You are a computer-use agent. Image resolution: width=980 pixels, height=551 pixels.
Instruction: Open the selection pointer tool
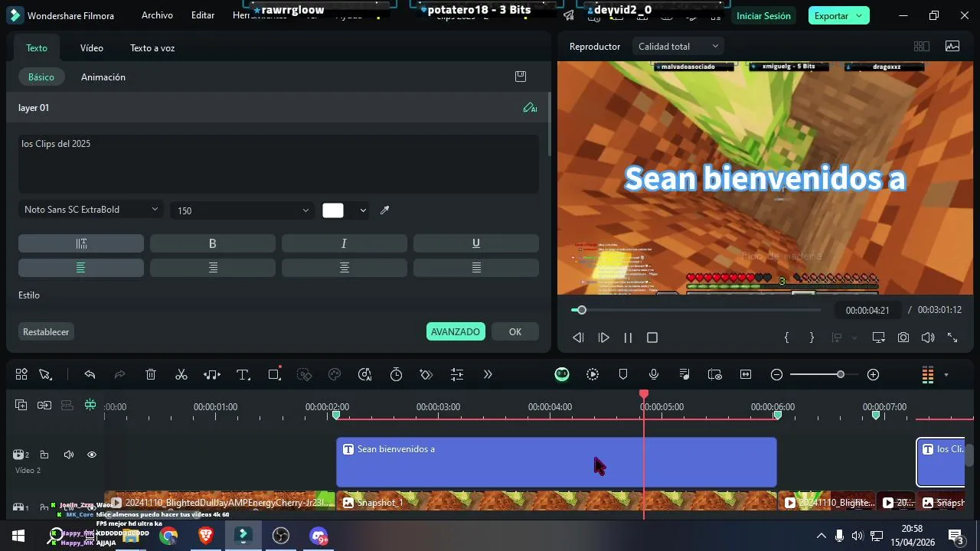45,374
